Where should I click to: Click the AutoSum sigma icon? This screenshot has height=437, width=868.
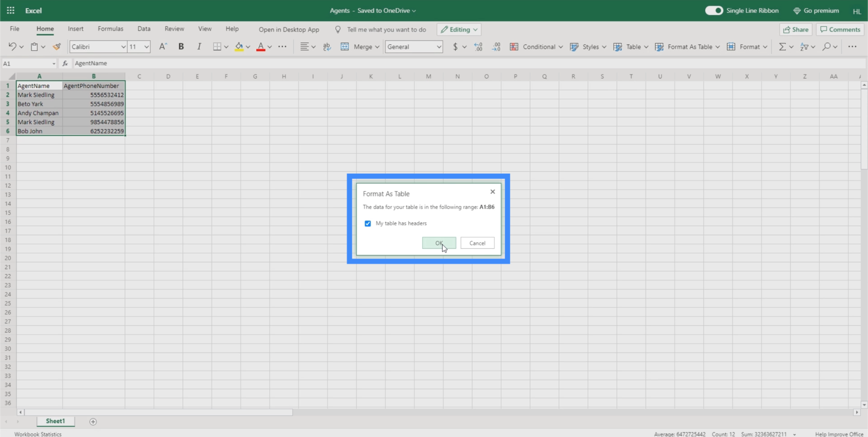point(782,47)
